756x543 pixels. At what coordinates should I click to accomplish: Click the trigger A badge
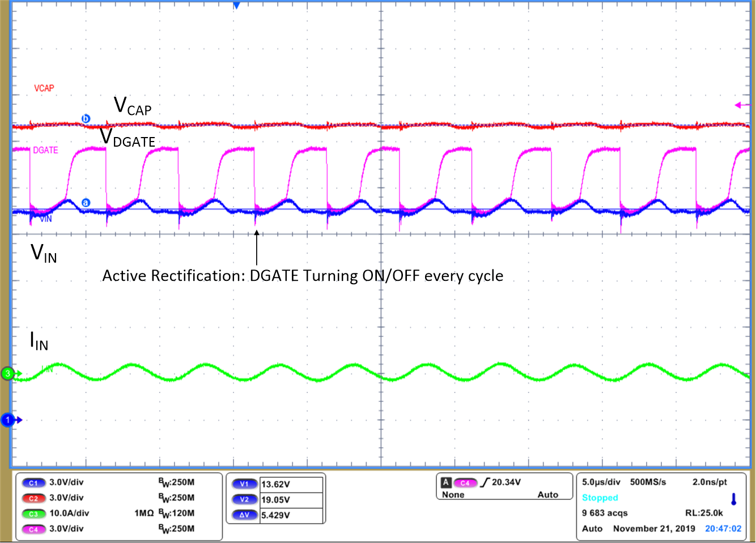click(446, 482)
